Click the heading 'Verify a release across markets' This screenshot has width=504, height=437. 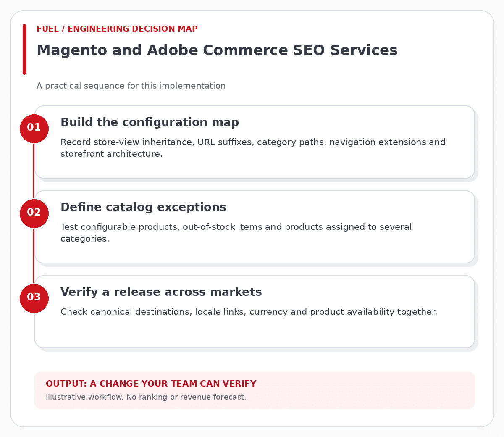[161, 292]
